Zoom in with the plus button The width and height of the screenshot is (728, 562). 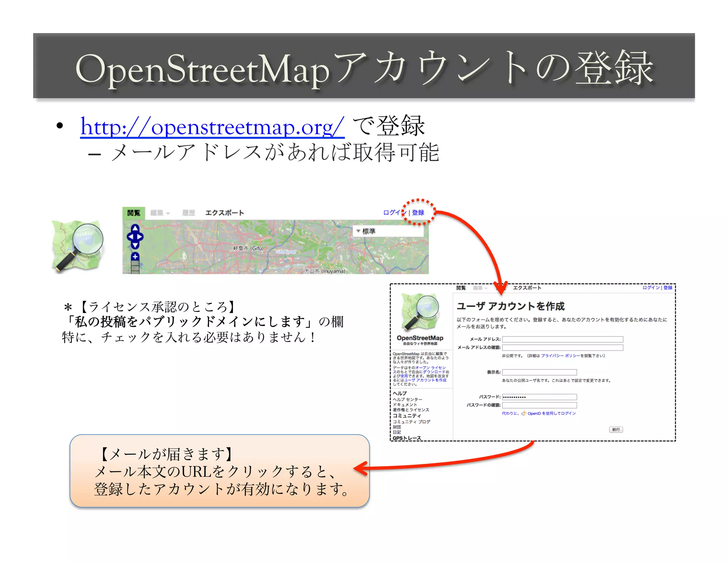pos(135,256)
